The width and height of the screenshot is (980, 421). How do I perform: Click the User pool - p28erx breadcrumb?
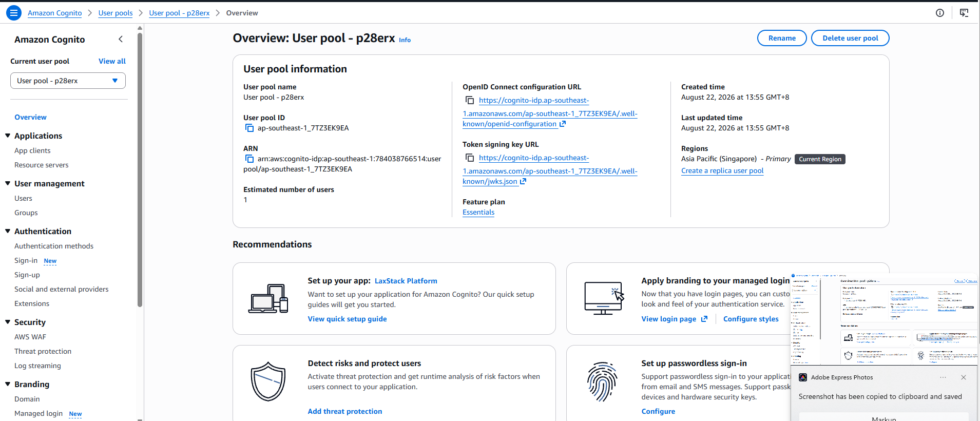[x=179, y=13]
